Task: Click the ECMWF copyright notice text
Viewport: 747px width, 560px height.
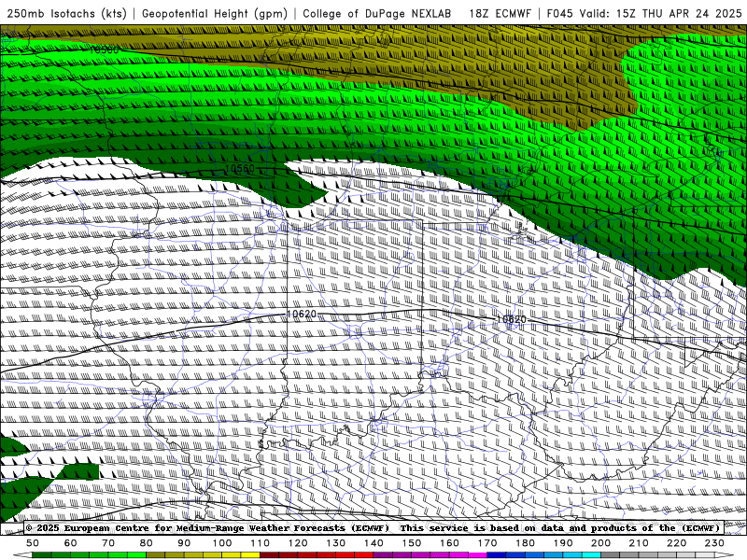Action: pos(374,527)
